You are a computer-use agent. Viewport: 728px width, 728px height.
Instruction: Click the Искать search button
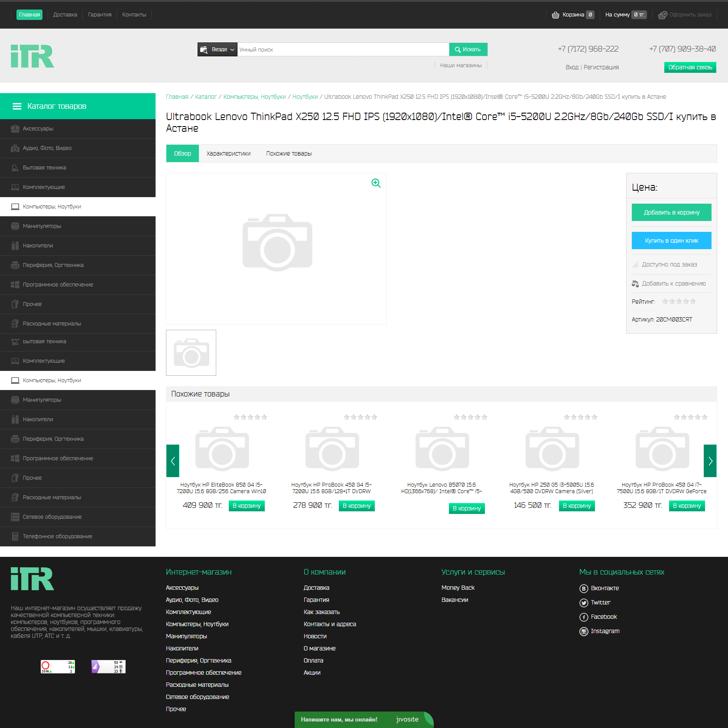click(x=468, y=49)
